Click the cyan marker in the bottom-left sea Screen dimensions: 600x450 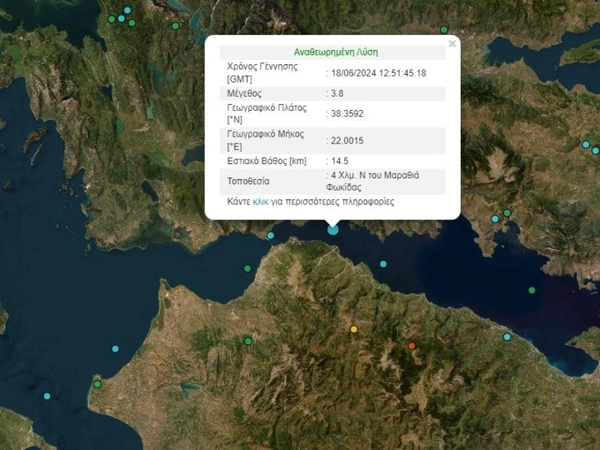(46, 397)
